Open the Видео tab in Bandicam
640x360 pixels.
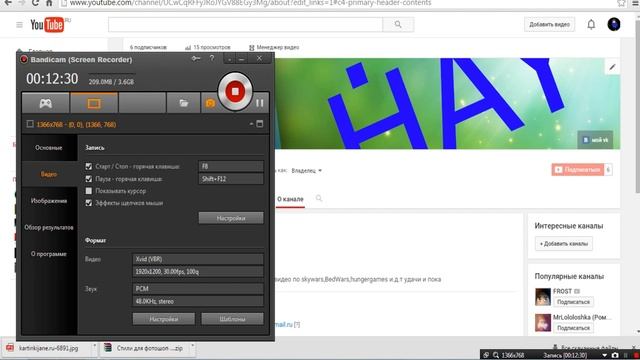coord(49,174)
